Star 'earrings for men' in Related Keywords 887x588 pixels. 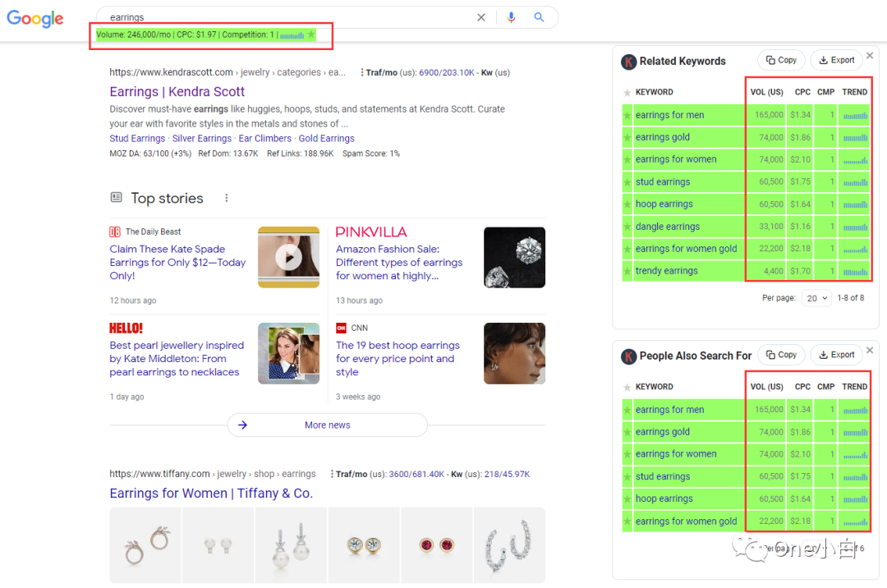click(627, 115)
